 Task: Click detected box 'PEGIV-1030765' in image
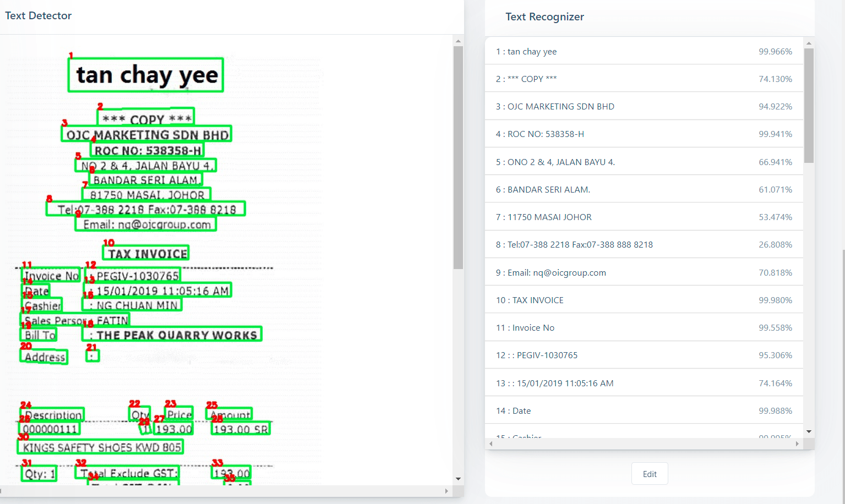133,275
